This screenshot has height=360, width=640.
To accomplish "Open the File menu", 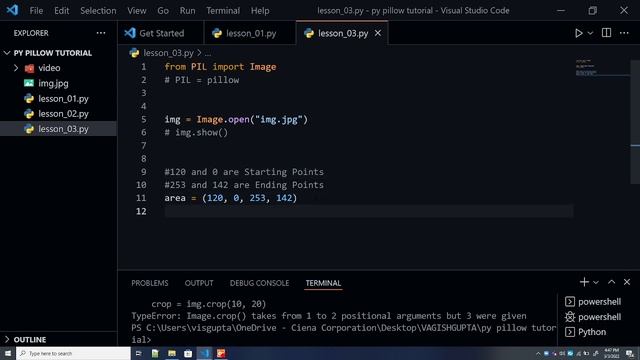I will tap(36, 11).
